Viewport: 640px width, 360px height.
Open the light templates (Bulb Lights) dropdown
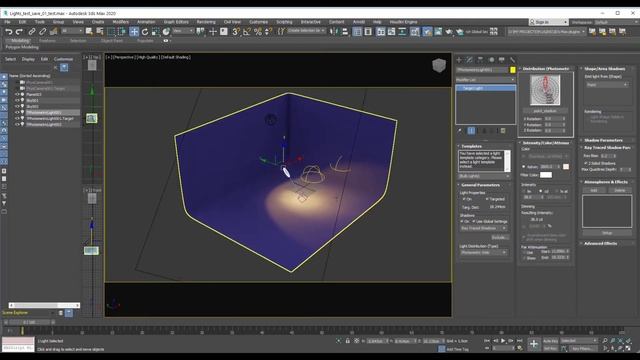tap(484, 176)
